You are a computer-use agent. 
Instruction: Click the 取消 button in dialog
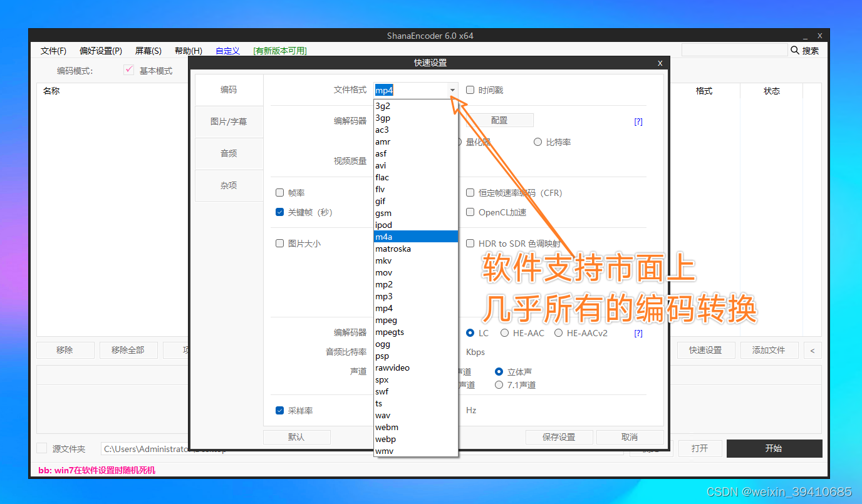pyautogui.click(x=630, y=437)
